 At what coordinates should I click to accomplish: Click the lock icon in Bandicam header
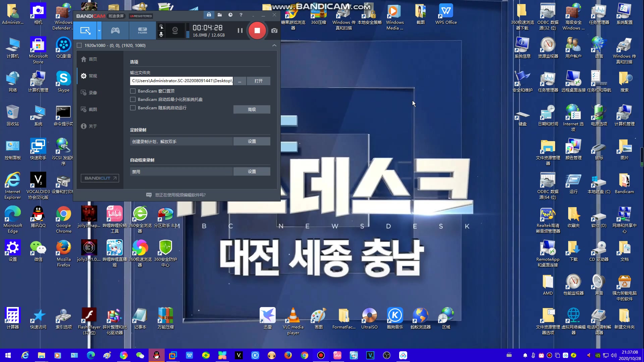tap(209, 15)
